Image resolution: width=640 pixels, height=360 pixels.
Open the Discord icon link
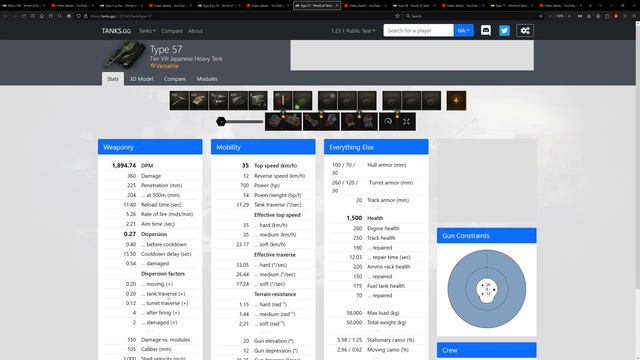(x=486, y=31)
